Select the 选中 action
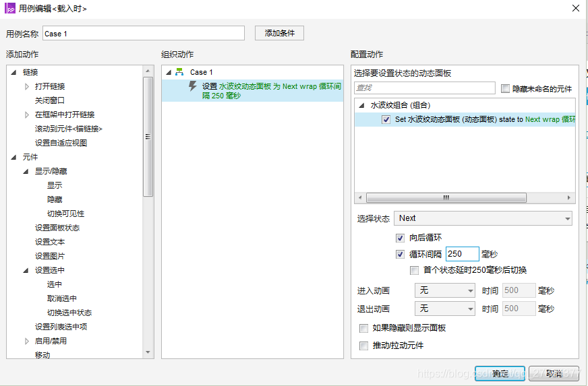The image size is (588, 386). click(55, 284)
